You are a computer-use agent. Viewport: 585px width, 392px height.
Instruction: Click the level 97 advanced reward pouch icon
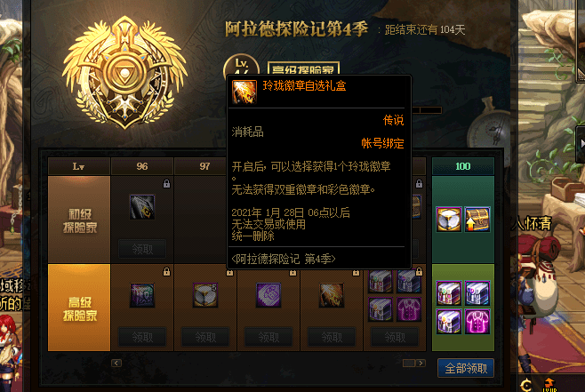pos(205,295)
